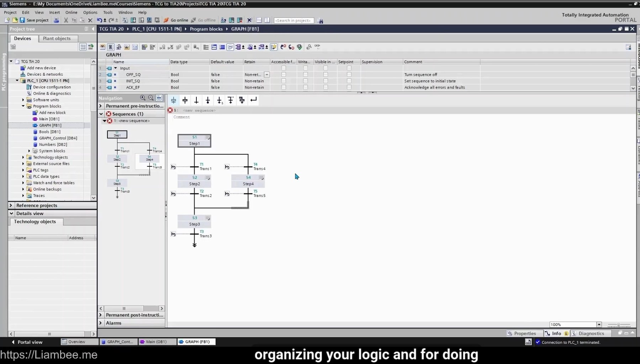Open Retain dropdown for OFF_SQ

pos(267,75)
